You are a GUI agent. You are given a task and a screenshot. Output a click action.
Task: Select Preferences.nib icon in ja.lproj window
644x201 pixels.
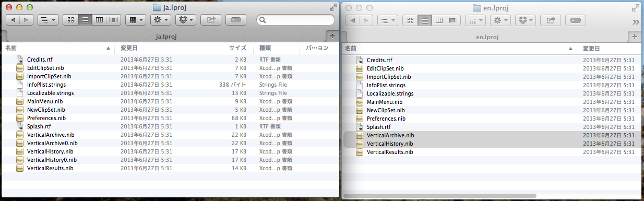(20, 118)
